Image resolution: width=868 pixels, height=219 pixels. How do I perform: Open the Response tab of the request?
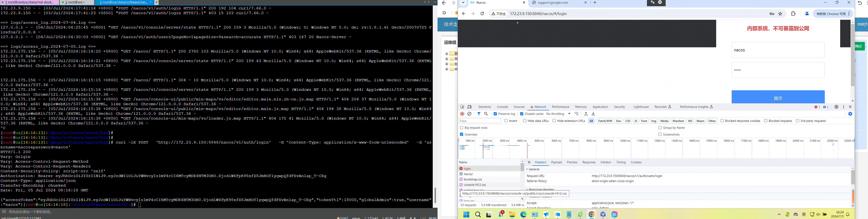point(589,162)
